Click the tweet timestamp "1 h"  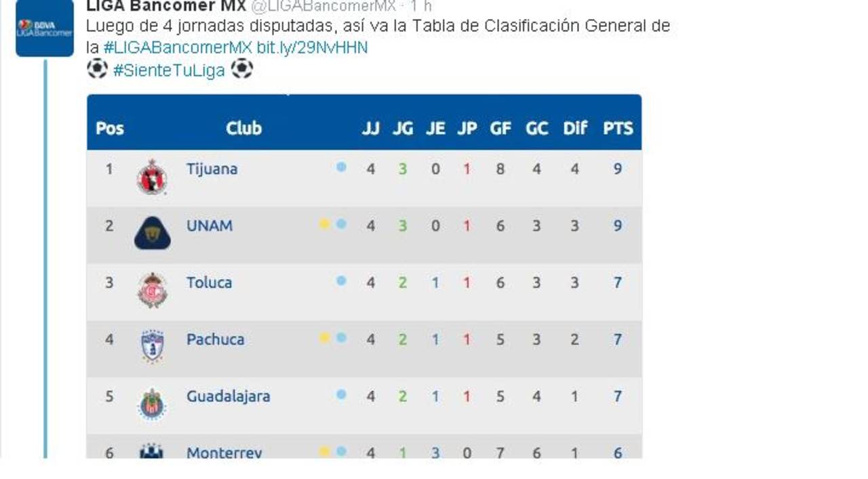tap(421, 6)
